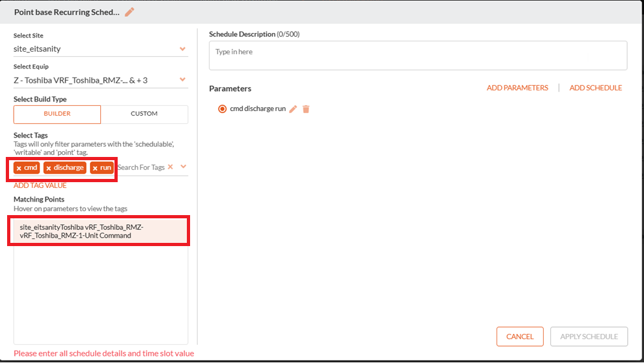
Task: Select the cmd discharge run radio button
Action: 222,109
